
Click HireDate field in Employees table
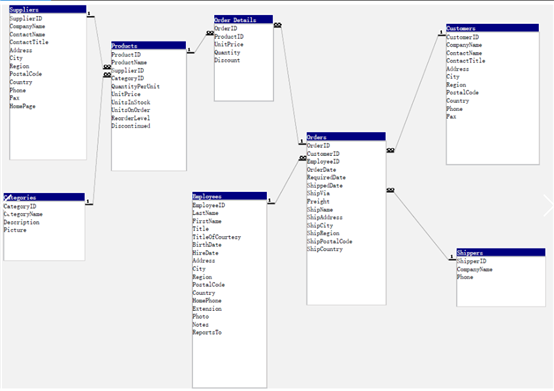(x=206, y=253)
